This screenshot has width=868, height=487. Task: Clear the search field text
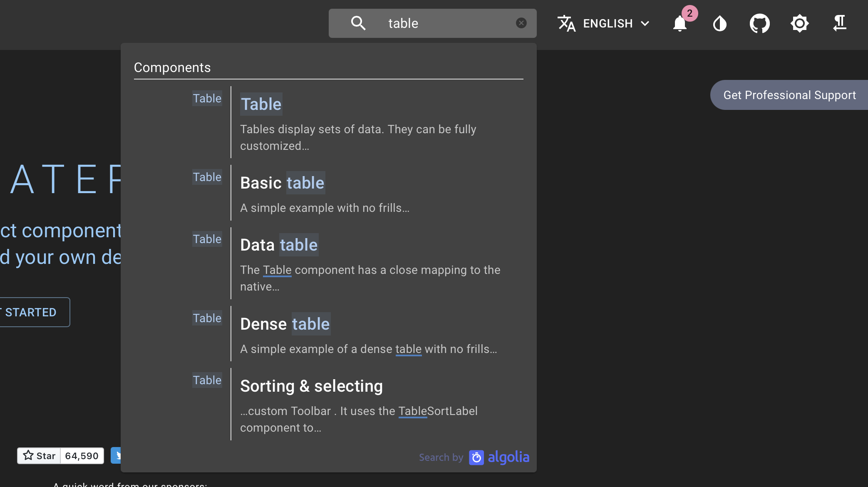(521, 23)
